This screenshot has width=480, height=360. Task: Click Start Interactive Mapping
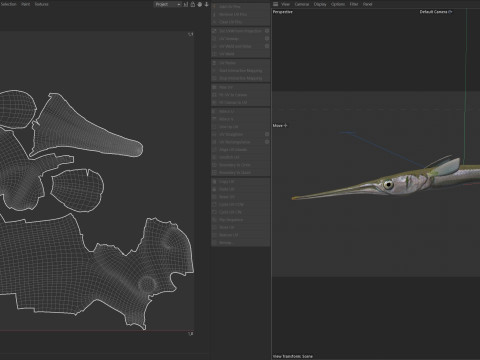pos(241,71)
